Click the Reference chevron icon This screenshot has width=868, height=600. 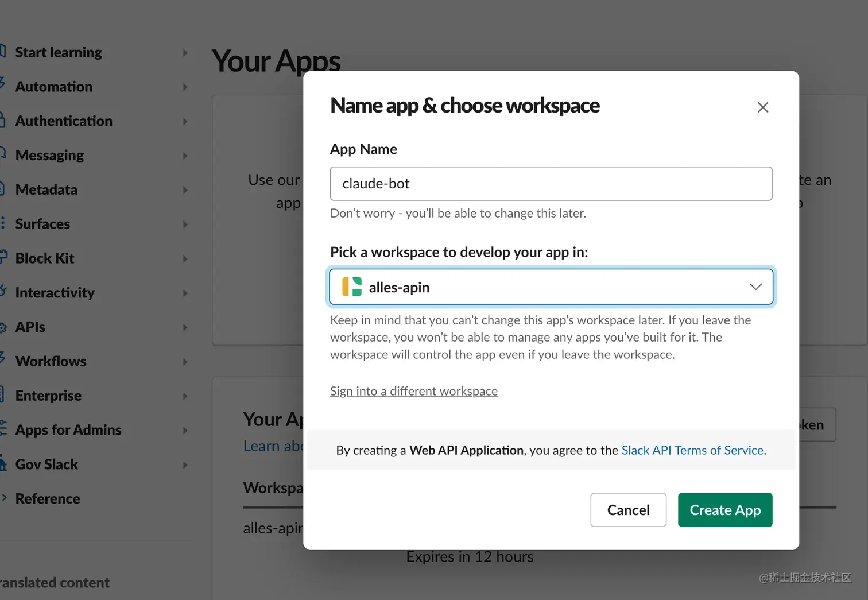point(4,498)
